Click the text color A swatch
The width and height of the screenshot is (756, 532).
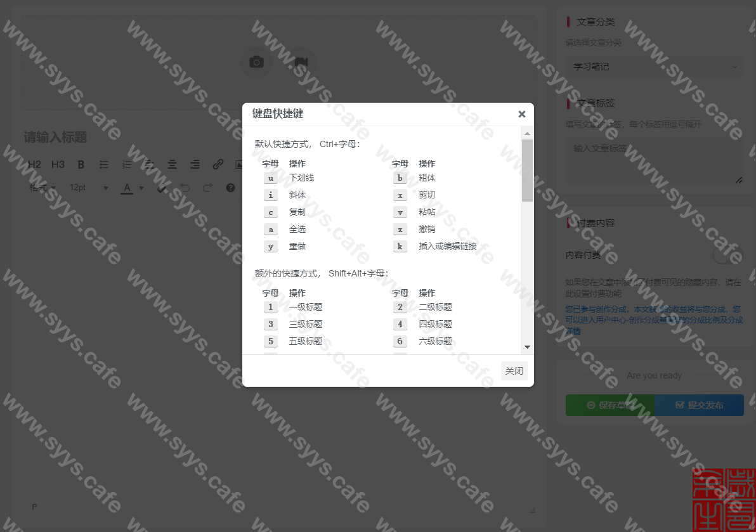tap(127, 188)
